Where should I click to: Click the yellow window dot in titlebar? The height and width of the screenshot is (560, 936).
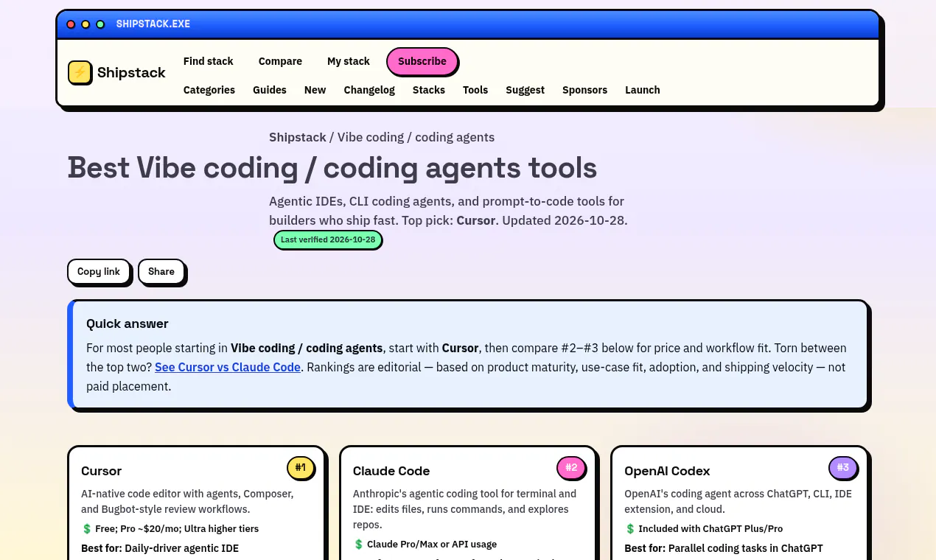tap(85, 24)
